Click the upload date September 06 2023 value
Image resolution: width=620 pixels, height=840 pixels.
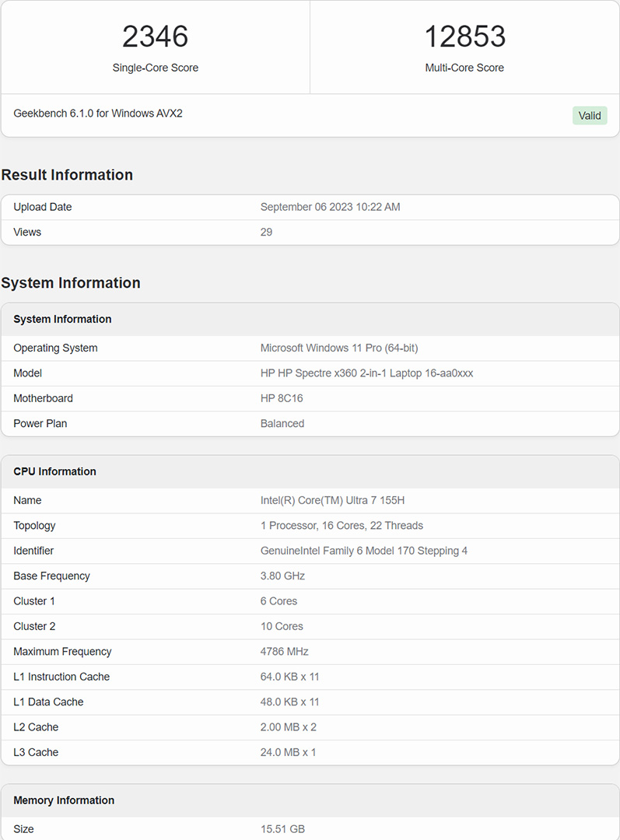tap(330, 207)
